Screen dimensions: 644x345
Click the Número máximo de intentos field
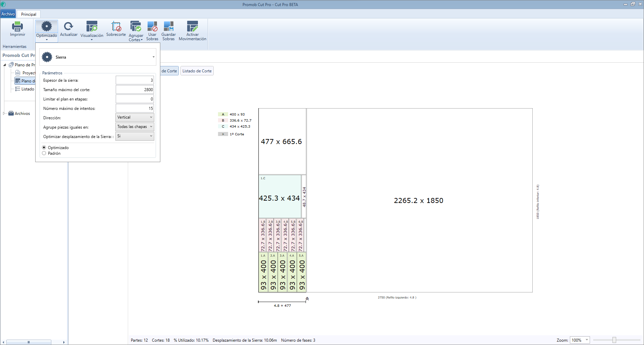(x=135, y=108)
